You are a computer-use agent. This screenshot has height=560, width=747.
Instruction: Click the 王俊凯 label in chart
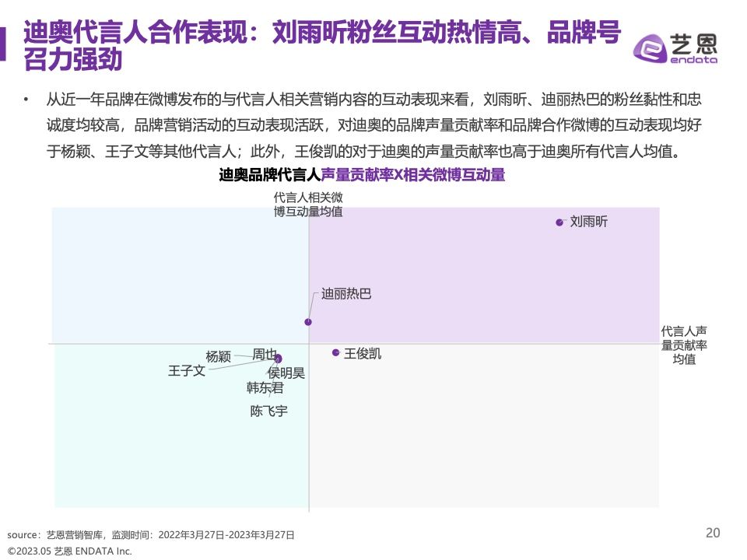[363, 354]
